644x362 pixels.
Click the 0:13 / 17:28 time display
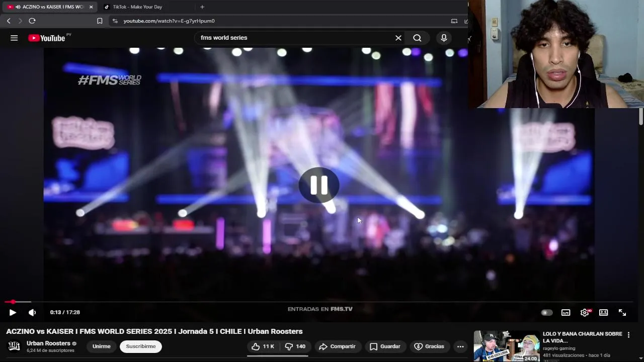point(65,312)
